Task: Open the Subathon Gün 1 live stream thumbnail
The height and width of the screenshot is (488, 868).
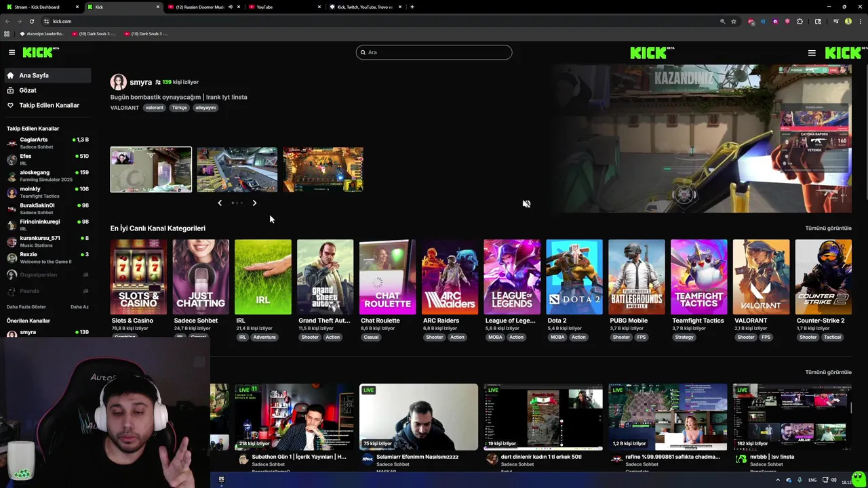Action: coord(294,417)
